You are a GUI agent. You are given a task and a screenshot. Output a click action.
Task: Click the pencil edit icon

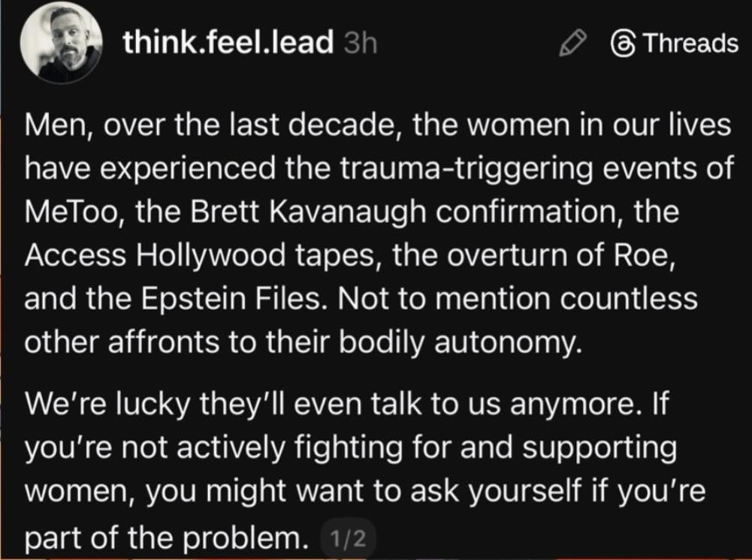coord(573,44)
